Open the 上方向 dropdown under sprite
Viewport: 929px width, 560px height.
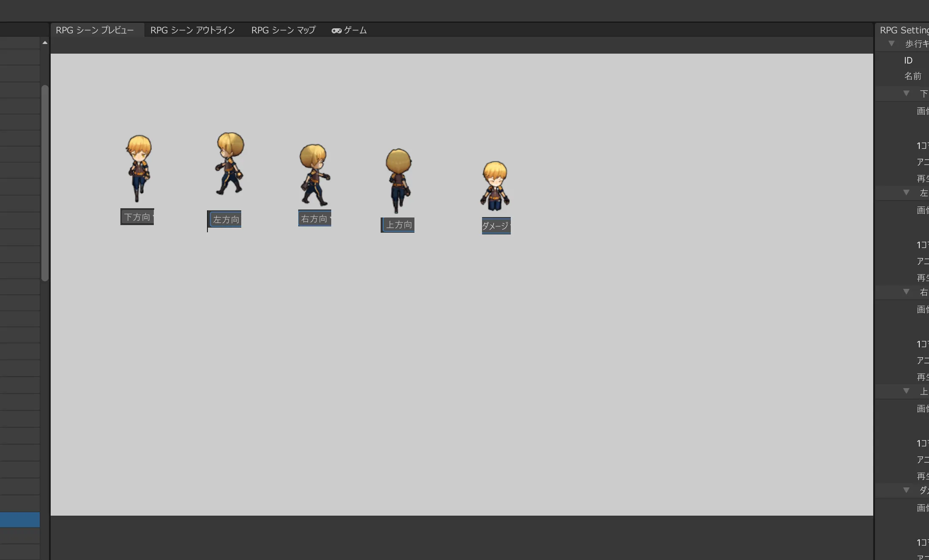tap(398, 225)
